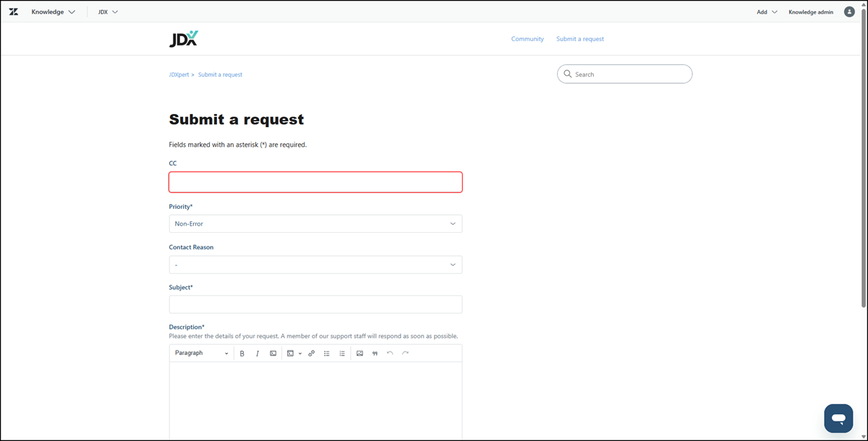Expand the Contact Reason dropdown
868x441 pixels.
coord(315,265)
